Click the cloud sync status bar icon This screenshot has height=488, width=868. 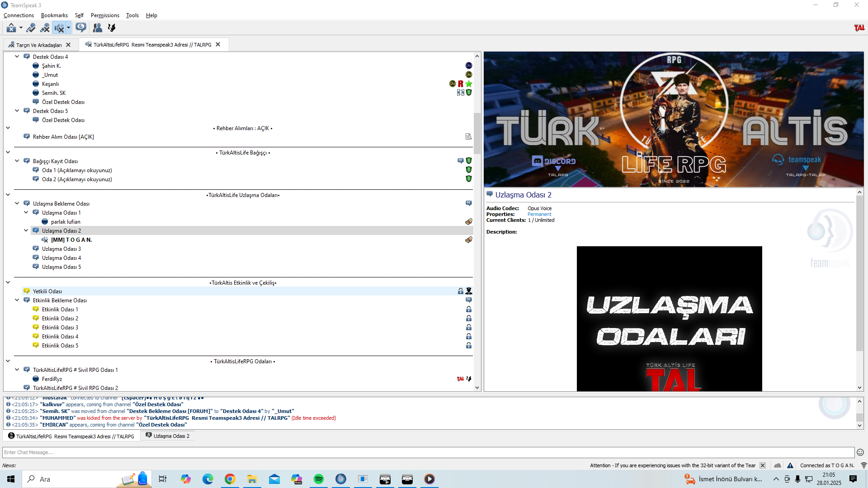778,465
